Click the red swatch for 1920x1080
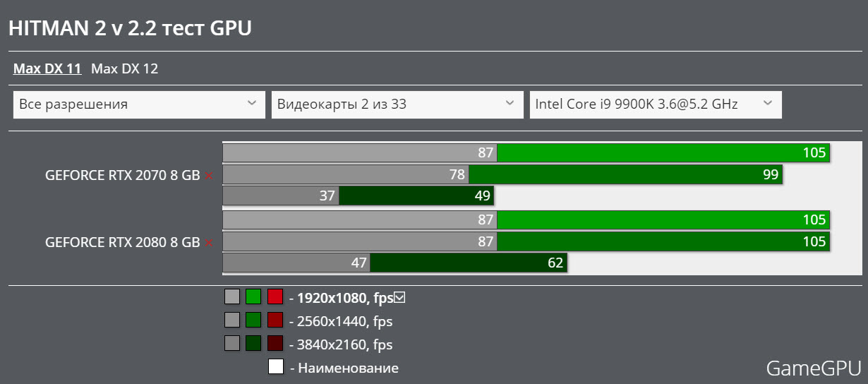The height and width of the screenshot is (384, 868). tap(275, 296)
